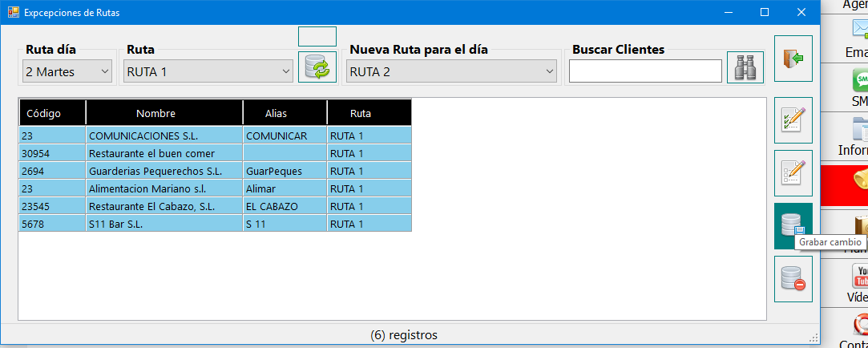The height and width of the screenshot is (348, 868).
Task: Minimize the Expcepciones de Rutas window
Action: [x=729, y=12]
